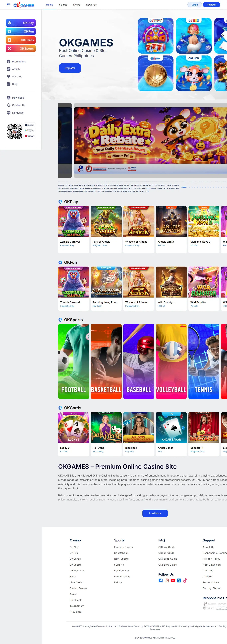Open the Download sidebar icon

click(8, 98)
